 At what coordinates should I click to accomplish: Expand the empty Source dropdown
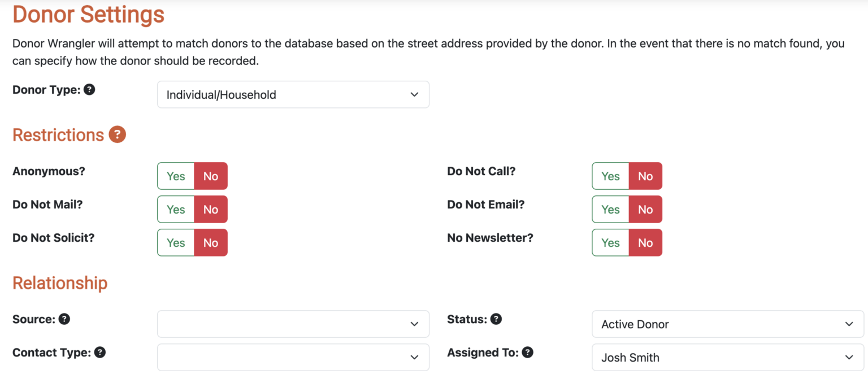(293, 324)
